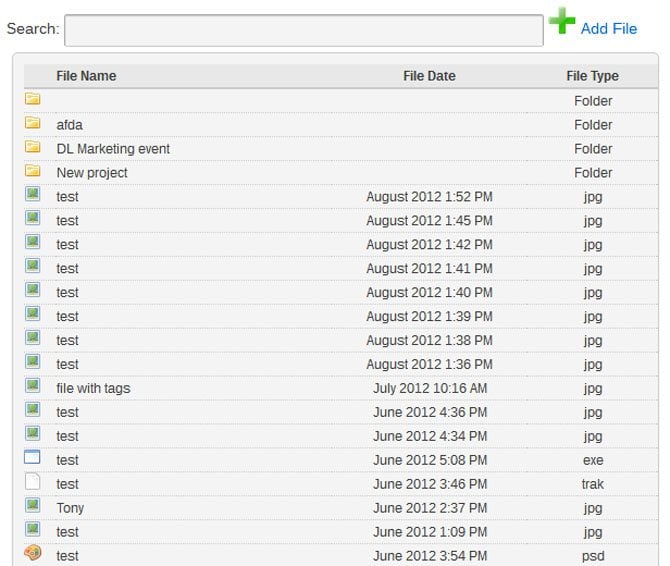Sort by File Name column header
Image resolution: width=670 pixels, height=566 pixels.
(x=86, y=76)
